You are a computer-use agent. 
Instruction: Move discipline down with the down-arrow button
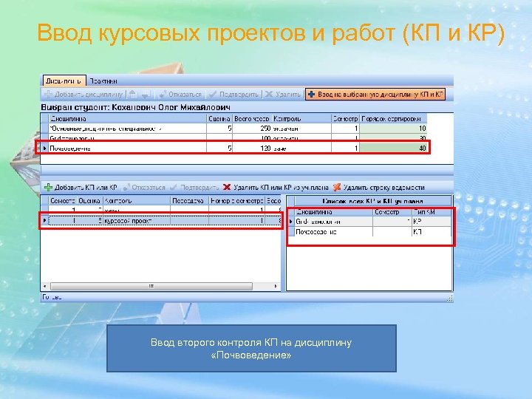pyautogui.click(x=146, y=95)
